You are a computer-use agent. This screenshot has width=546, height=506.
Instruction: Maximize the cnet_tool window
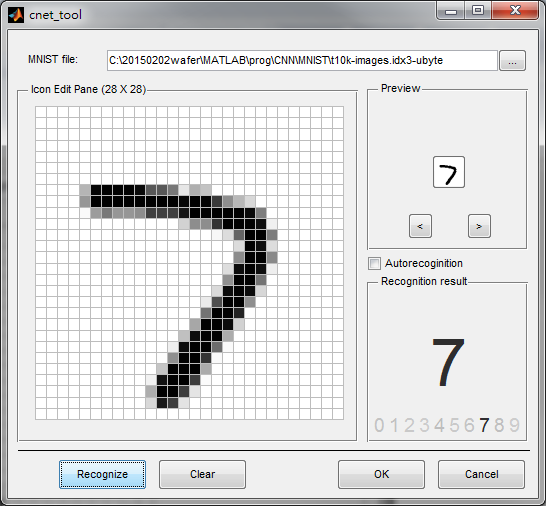click(x=478, y=11)
